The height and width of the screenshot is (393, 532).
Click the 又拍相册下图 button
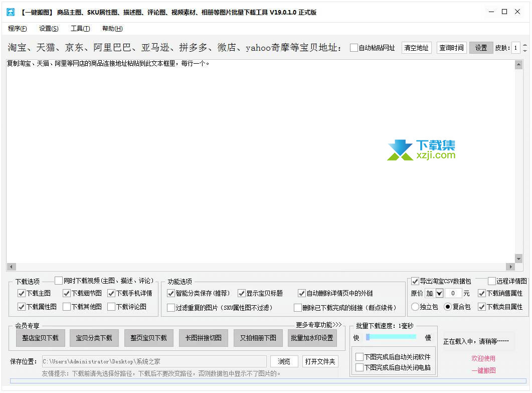[258, 338]
